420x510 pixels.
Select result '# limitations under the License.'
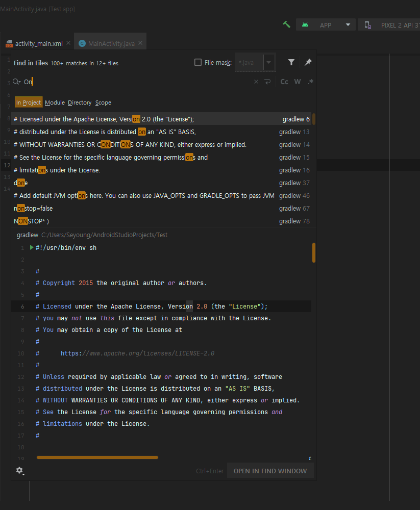pos(161,170)
